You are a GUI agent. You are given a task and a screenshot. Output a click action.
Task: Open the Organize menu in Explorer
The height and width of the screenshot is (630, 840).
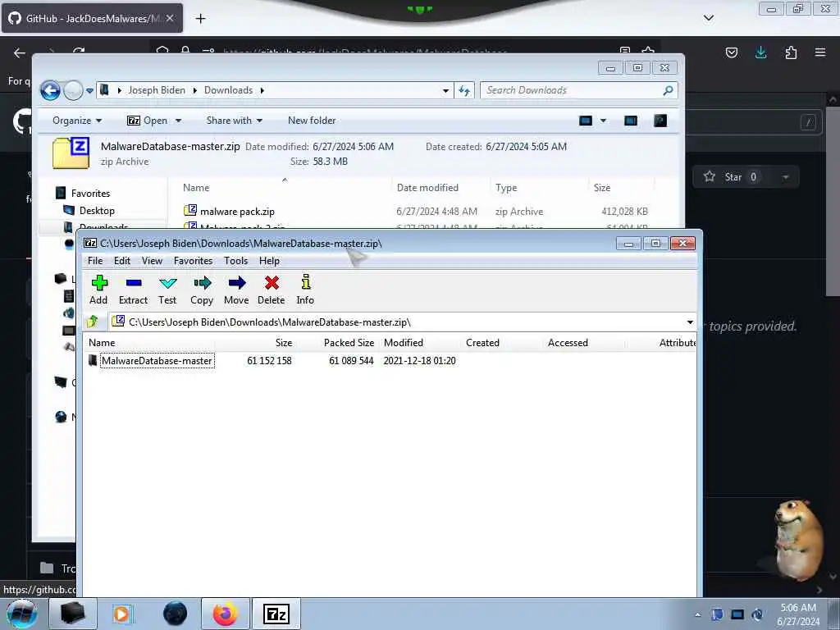pyautogui.click(x=76, y=121)
